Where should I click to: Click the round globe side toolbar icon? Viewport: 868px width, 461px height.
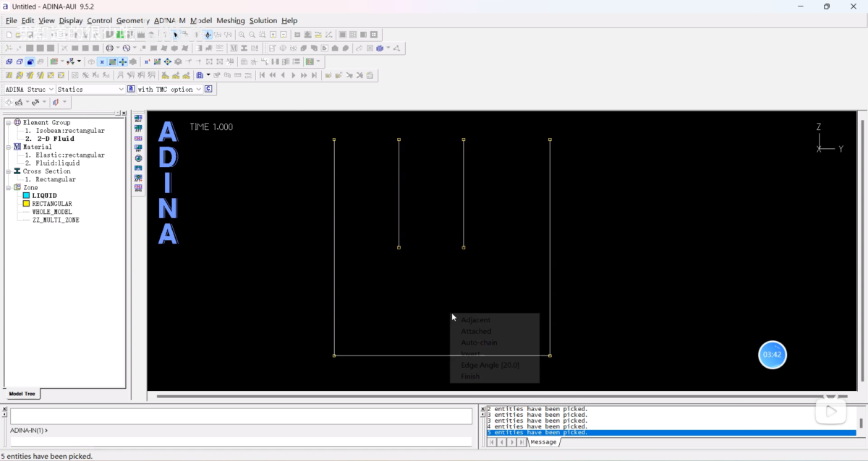pyautogui.click(x=138, y=158)
